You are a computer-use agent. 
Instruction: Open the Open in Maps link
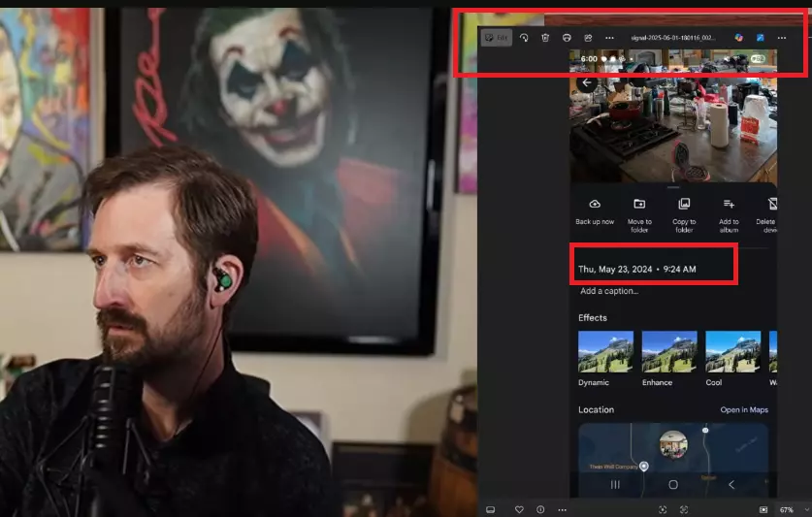744,409
